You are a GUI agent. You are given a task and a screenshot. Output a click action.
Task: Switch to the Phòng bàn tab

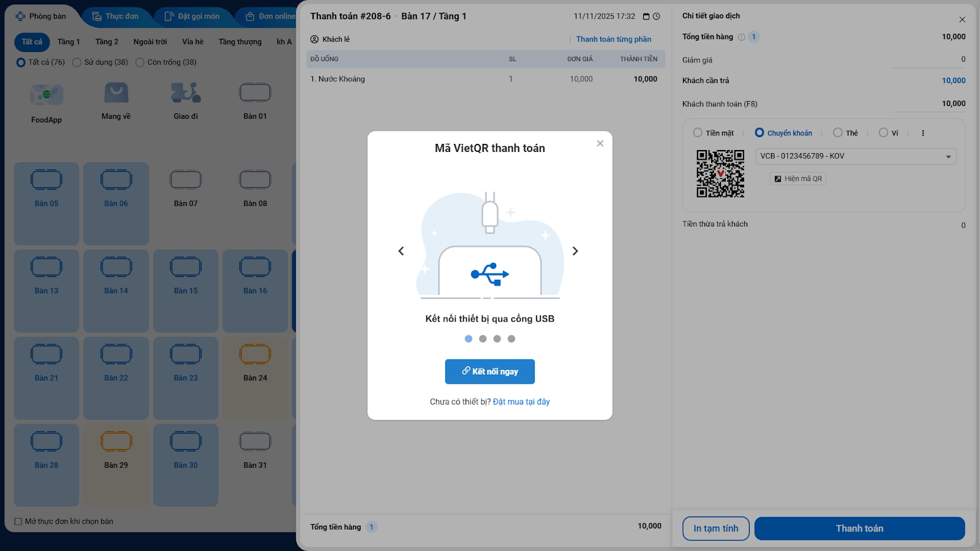click(42, 17)
